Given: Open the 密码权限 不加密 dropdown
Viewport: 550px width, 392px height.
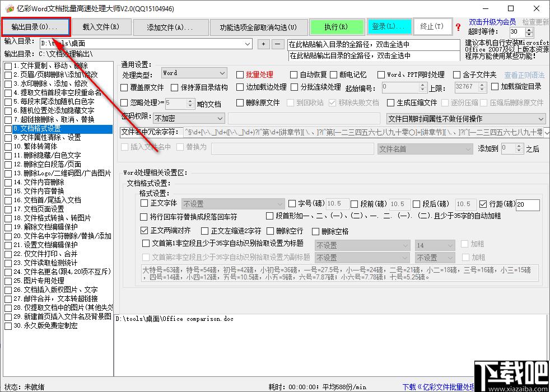Looking at the screenshot, I should click(189, 119).
